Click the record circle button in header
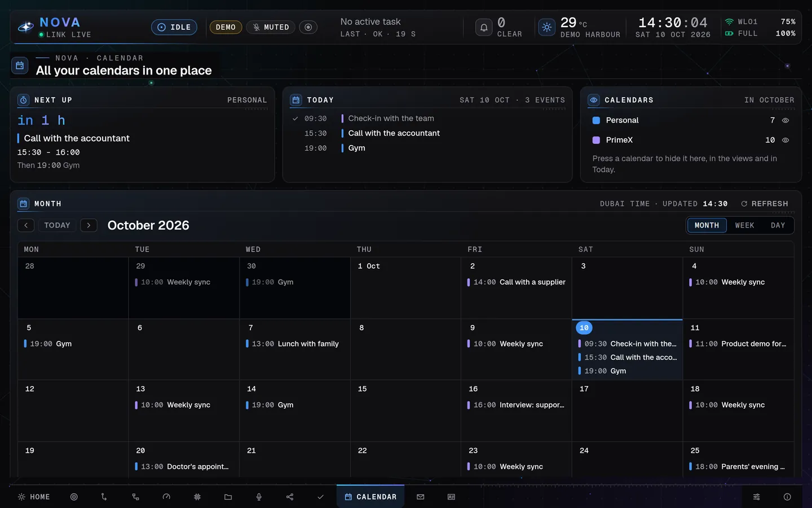 click(308, 27)
